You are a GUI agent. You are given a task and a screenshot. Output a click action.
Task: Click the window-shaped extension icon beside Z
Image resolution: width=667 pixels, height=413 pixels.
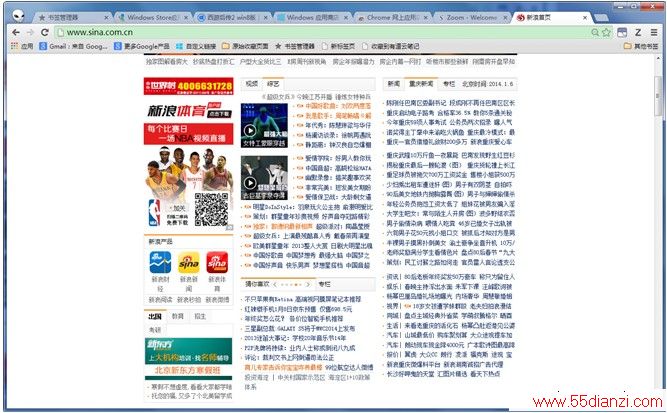click(x=622, y=32)
